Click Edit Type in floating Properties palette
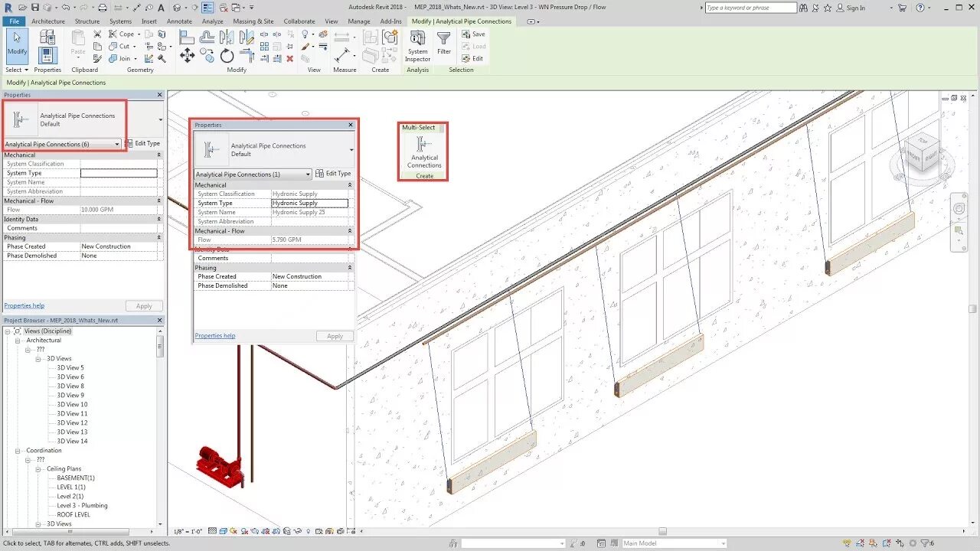Viewport: 980px width, 551px height. click(334, 174)
